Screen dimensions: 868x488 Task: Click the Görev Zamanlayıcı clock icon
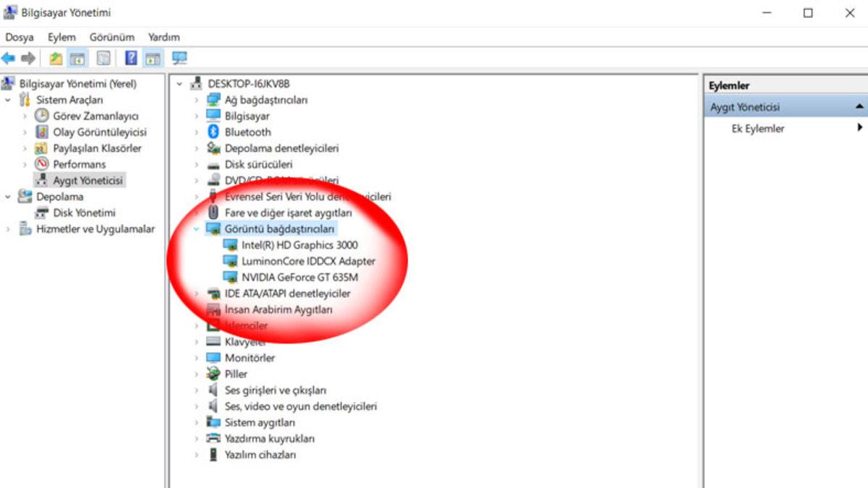42,116
